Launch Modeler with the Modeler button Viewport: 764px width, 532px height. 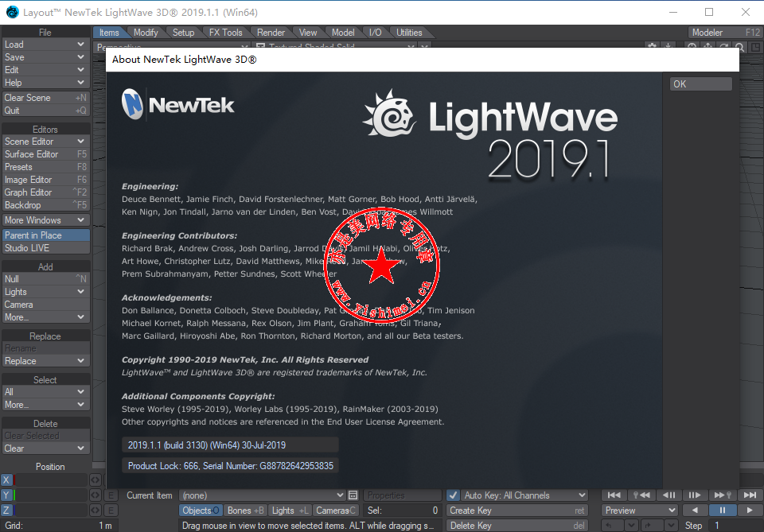tap(726, 32)
